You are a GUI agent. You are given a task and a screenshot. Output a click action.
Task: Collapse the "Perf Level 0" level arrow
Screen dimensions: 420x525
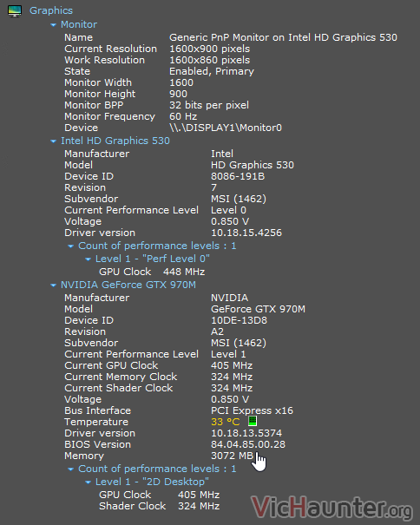tap(88, 259)
